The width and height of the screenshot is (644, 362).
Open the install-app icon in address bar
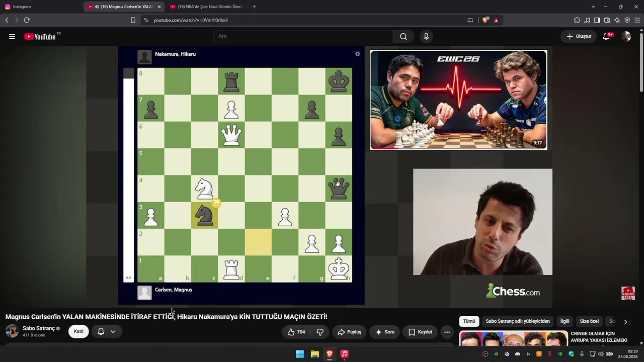click(x=470, y=20)
